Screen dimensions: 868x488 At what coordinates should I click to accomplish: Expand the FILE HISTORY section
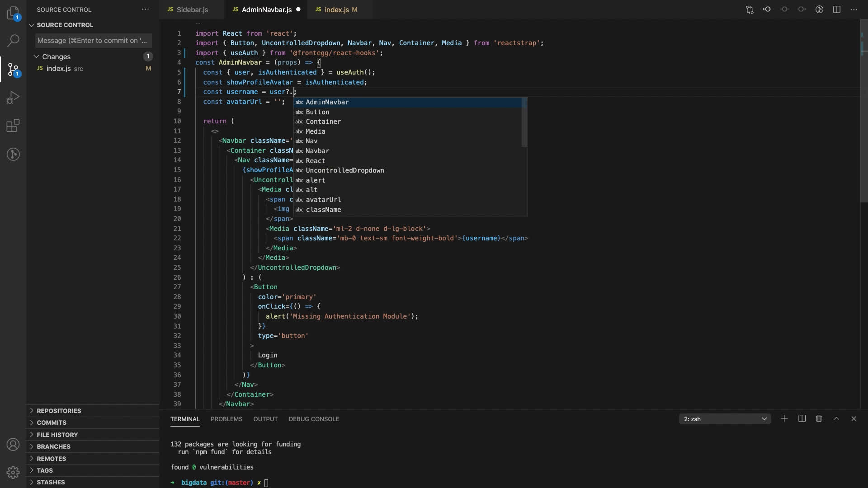(93, 435)
